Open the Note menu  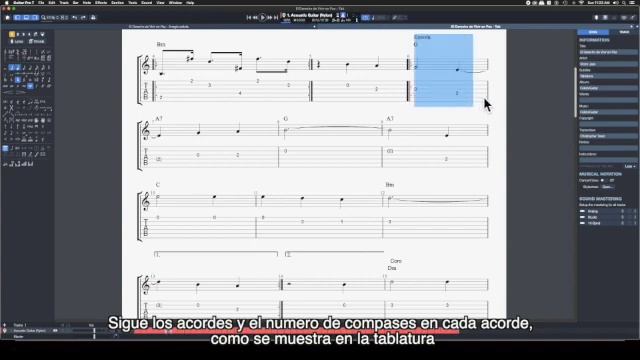(87, 2)
